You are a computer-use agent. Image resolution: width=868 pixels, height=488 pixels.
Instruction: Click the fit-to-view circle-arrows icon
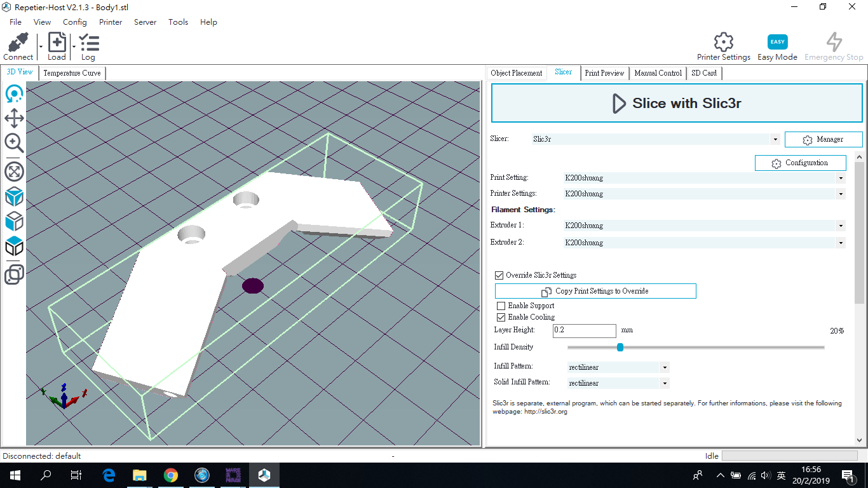click(x=14, y=171)
